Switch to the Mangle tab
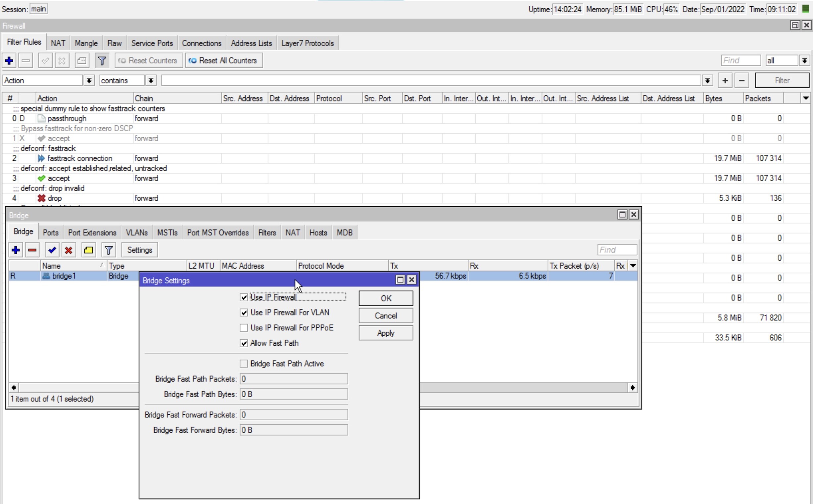 [86, 43]
